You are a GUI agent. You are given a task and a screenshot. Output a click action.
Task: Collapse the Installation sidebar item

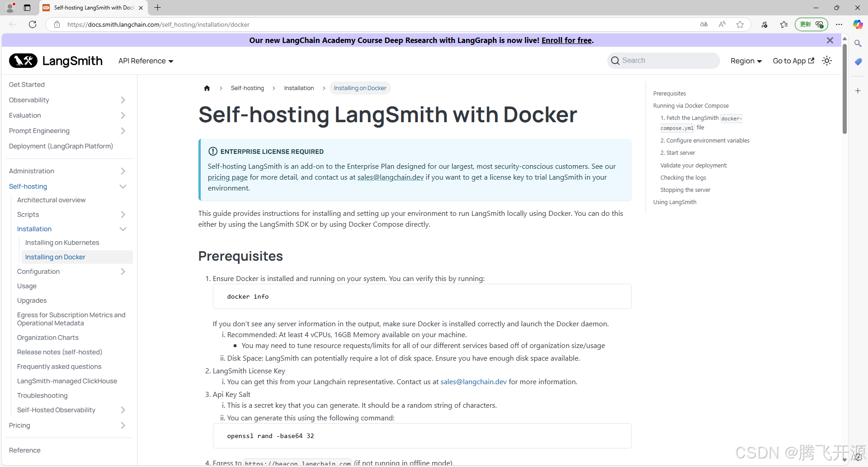coord(123,229)
